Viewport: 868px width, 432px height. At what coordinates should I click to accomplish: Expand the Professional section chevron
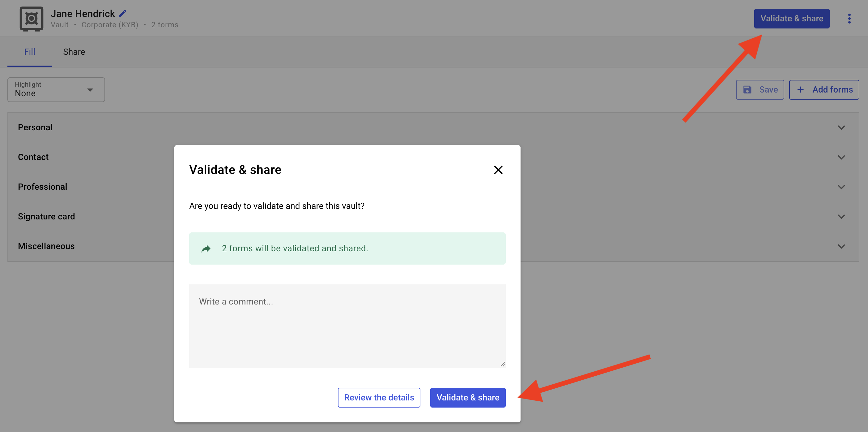pos(841,187)
